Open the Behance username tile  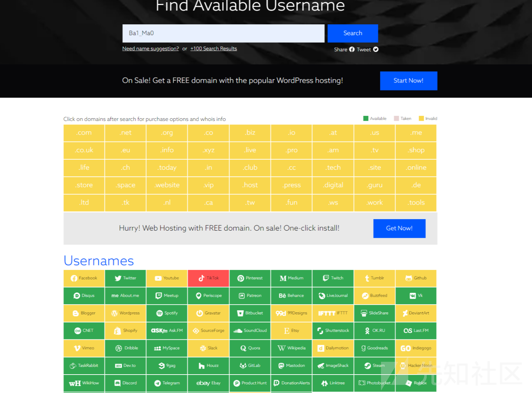[292, 296]
